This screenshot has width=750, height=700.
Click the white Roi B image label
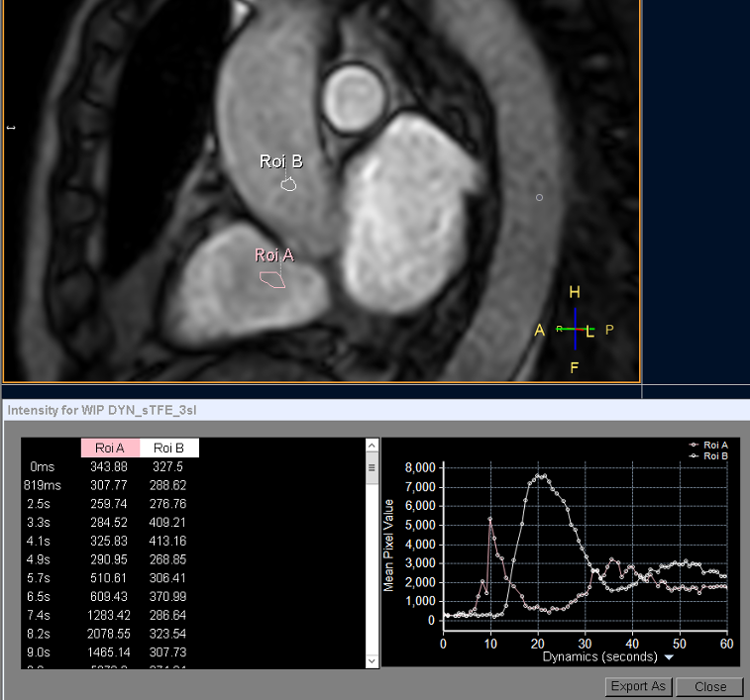coord(280,161)
